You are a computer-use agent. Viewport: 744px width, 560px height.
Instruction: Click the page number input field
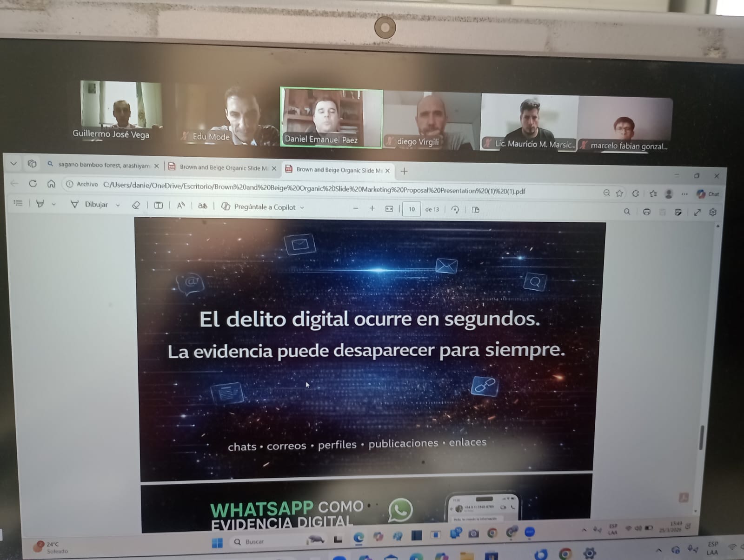coord(412,209)
